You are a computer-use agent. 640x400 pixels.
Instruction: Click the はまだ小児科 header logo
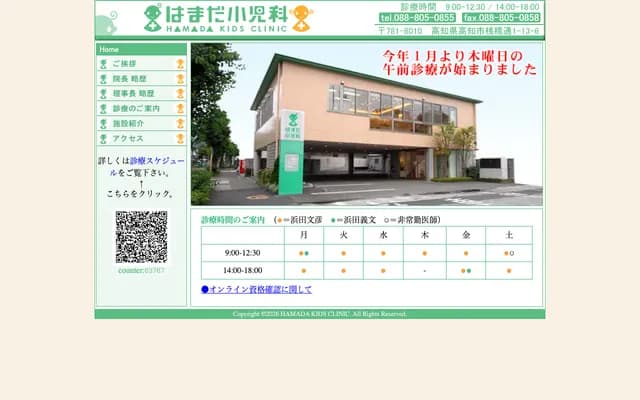click(x=227, y=19)
